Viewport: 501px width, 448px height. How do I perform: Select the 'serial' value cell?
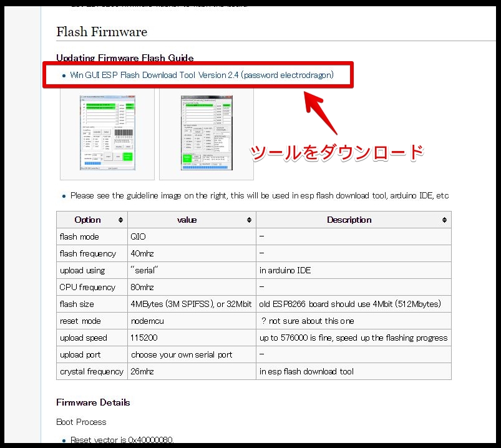(192, 271)
